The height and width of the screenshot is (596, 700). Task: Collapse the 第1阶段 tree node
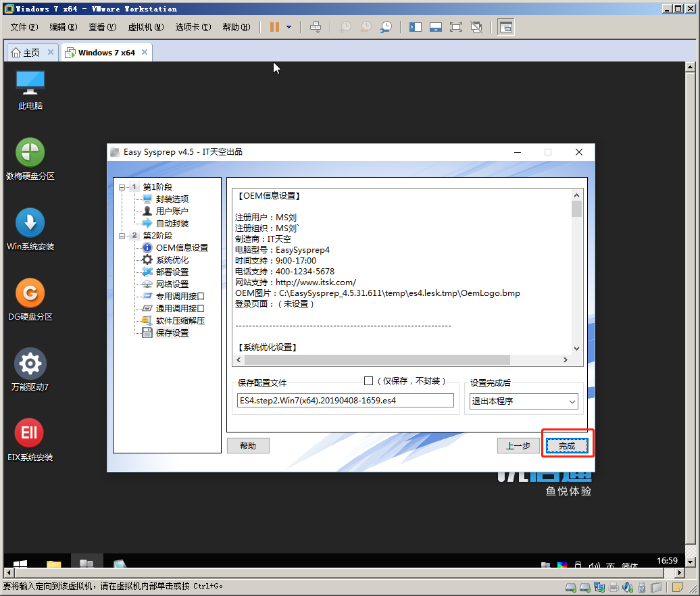point(122,187)
